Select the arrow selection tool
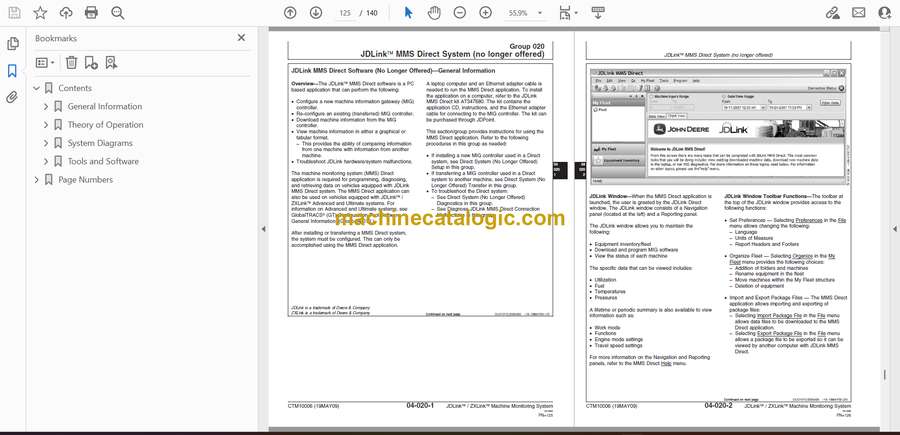 tap(409, 13)
